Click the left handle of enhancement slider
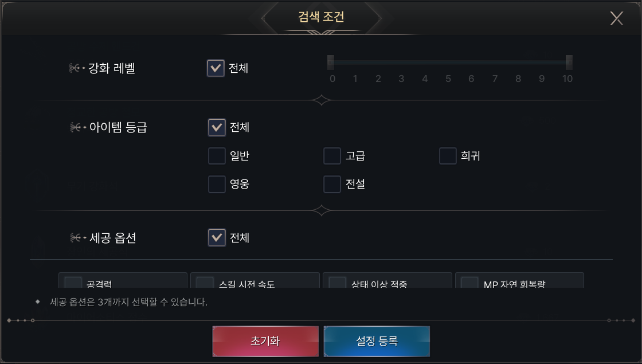 click(x=331, y=62)
